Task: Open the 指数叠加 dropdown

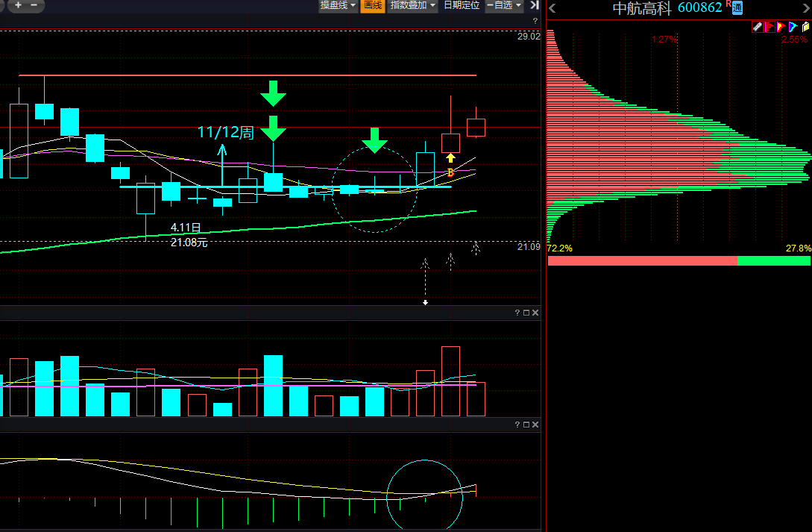Action: click(x=413, y=5)
